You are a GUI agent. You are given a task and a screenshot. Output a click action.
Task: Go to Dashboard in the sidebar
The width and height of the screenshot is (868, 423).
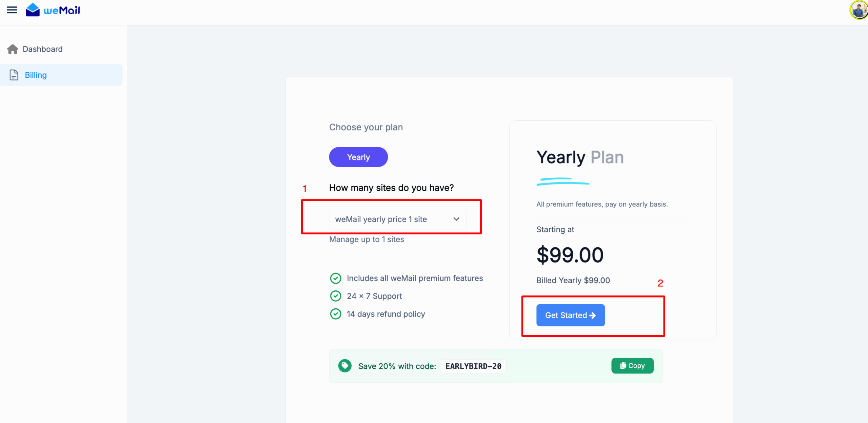[43, 49]
